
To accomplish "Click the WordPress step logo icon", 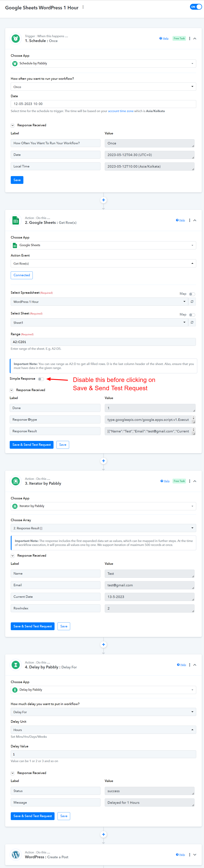I will coord(16,855).
